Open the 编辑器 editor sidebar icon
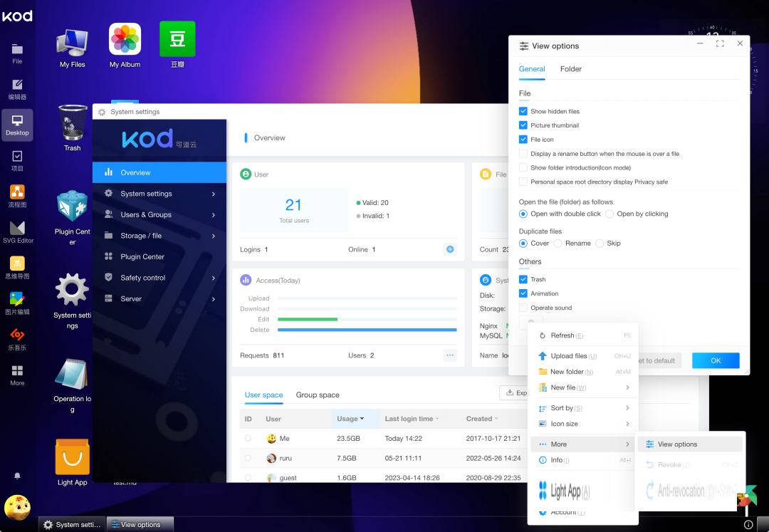This screenshot has width=769, height=532. click(17, 89)
